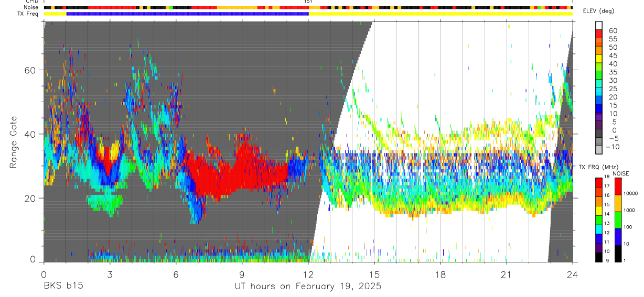Image resolution: width=644 pixels, height=297 pixels.
Task: Click the BKS b15 radar beam label
Action: 63,287
